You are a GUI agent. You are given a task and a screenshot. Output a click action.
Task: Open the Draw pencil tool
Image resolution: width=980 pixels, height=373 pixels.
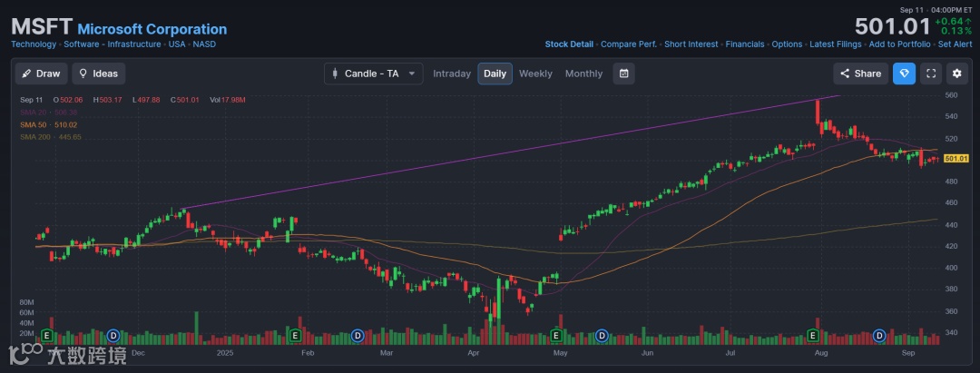(41, 74)
